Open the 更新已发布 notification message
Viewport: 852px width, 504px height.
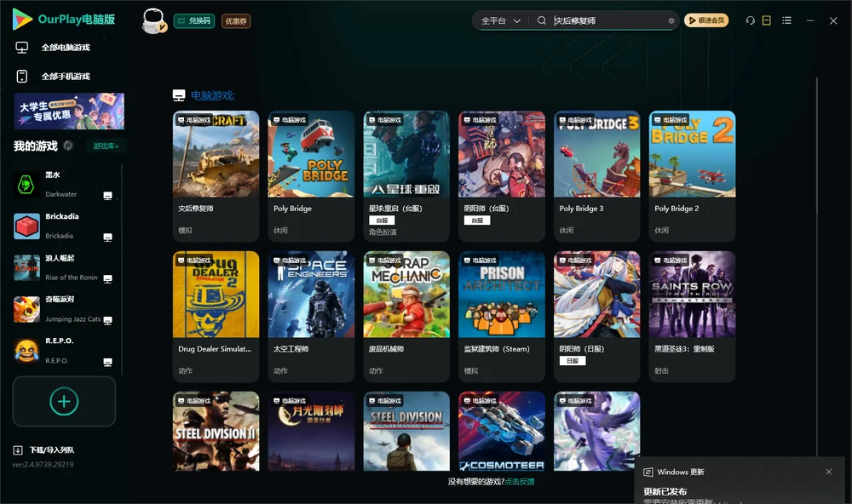(665, 491)
